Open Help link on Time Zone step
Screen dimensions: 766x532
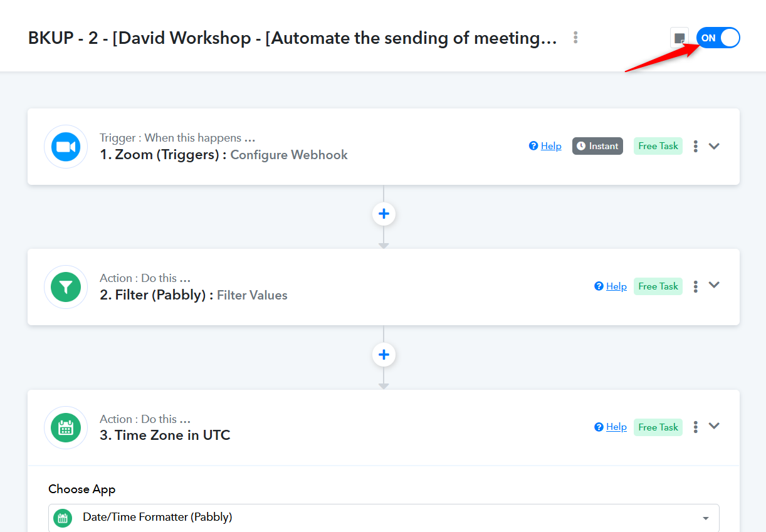pyautogui.click(x=611, y=427)
